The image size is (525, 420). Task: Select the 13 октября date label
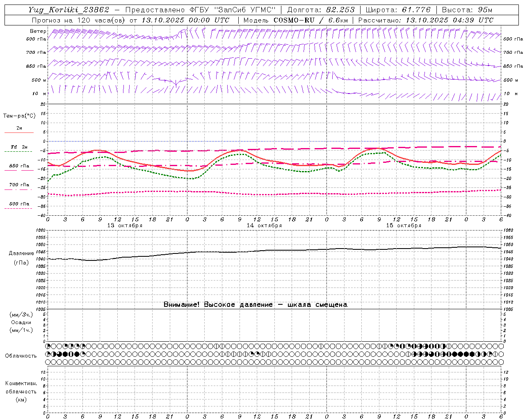(x=125, y=226)
